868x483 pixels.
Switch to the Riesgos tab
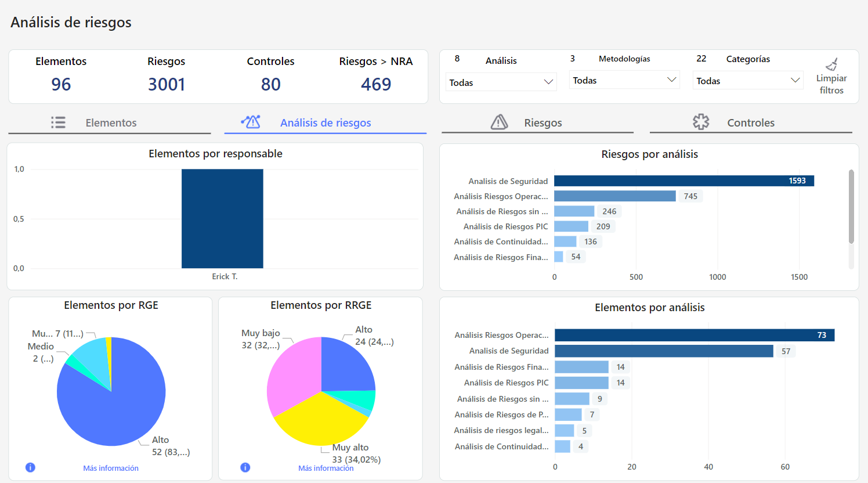pos(542,122)
